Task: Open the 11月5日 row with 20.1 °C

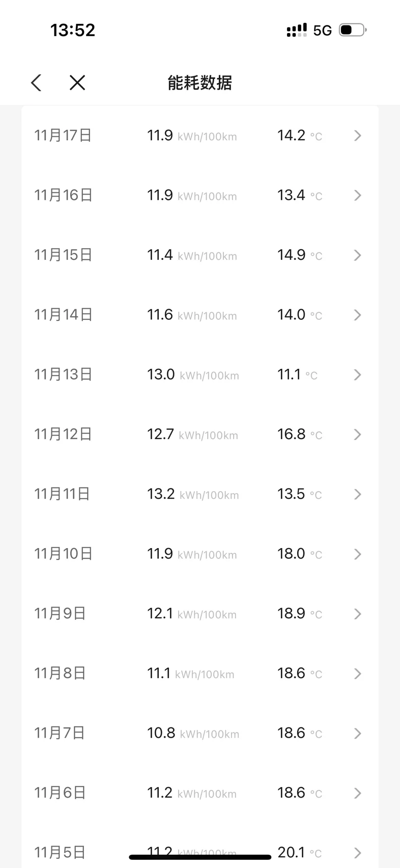Action: coord(199,852)
